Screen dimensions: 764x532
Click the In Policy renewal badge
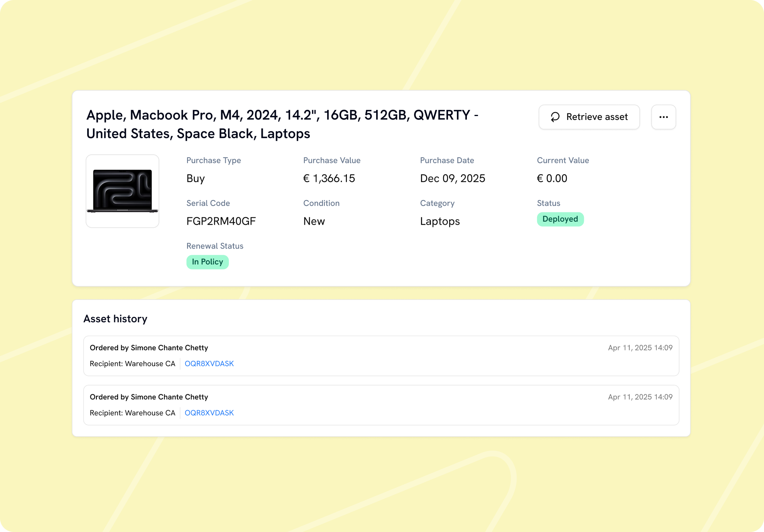pos(208,262)
